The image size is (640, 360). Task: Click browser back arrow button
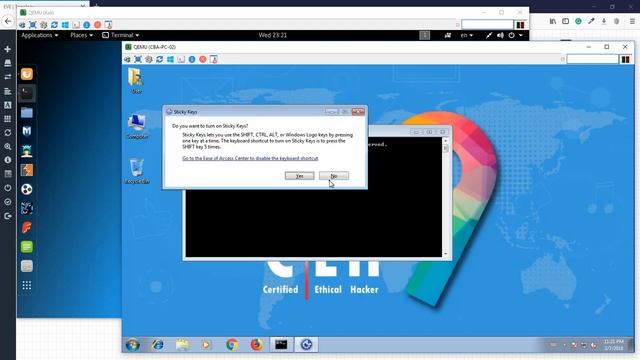(8, 21)
